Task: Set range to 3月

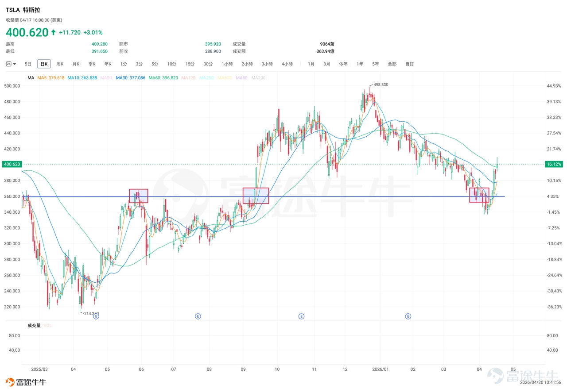Action: (326, 64)
